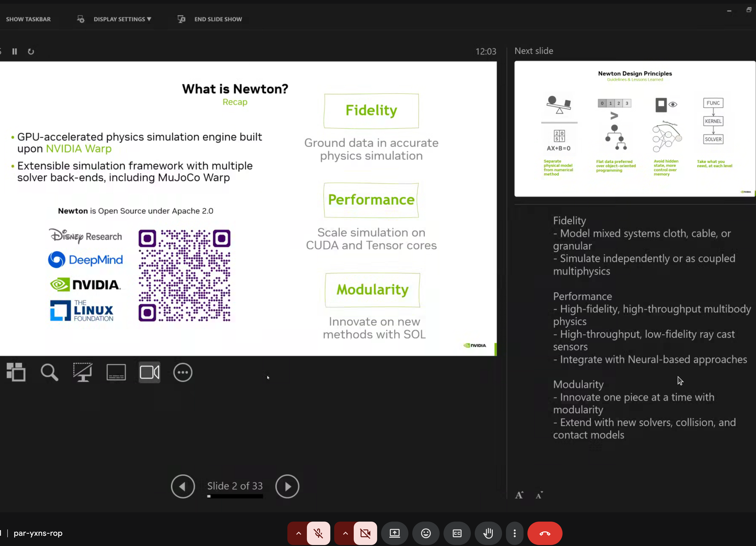This screenshot has width=756, height=546.
Task: Open the pen and laser pointer tools
Action: pyautogui.click(x=82, y=372)
